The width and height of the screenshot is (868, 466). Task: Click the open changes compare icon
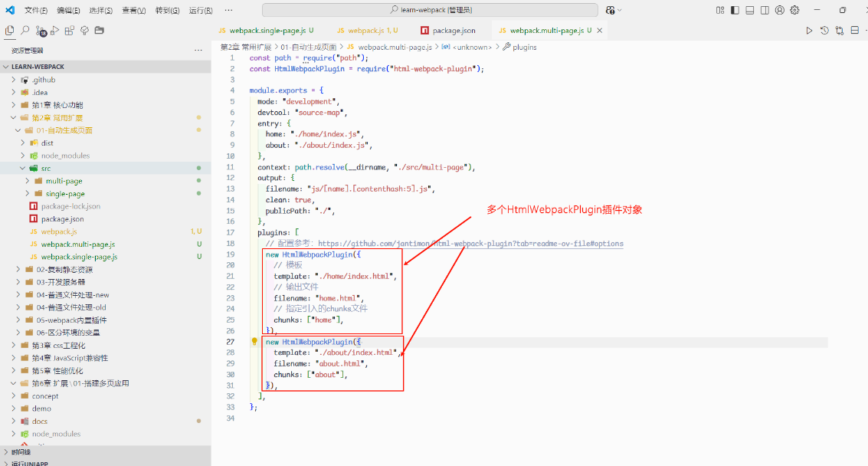pos(840,31)
